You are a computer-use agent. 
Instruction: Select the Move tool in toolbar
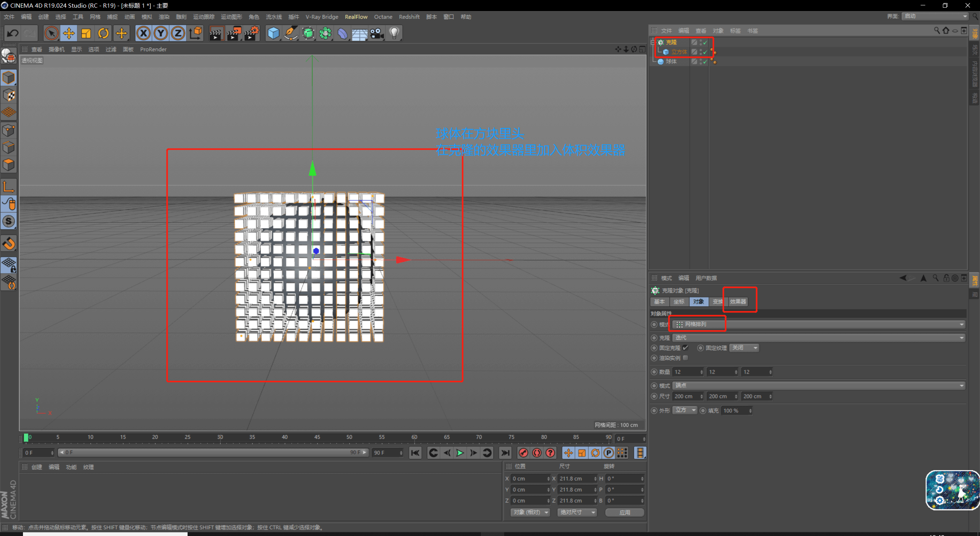[x=69, y=34]
